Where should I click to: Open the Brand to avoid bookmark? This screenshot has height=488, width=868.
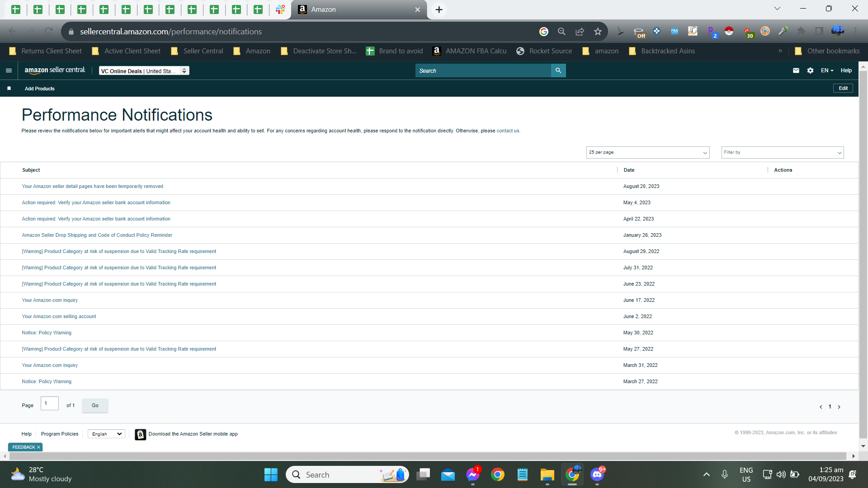395,51
